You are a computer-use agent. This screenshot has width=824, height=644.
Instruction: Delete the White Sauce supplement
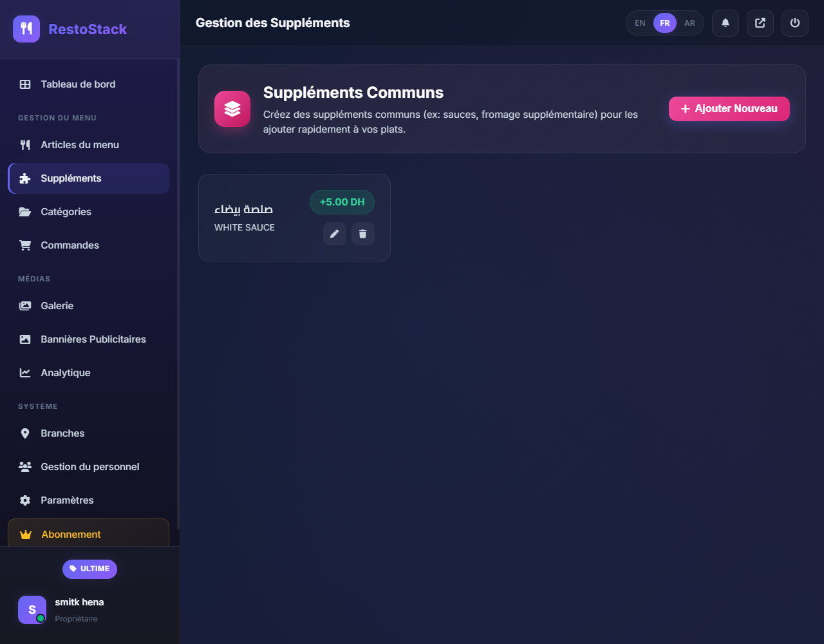(362, 234)
